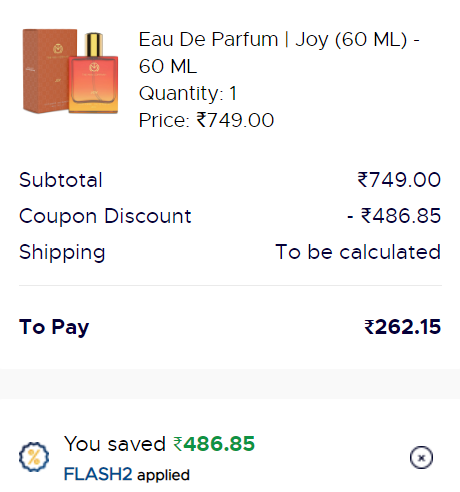Remove the applied FLASH2 coupon
The width and height of the screenshot is (460, 492).
point(421,457)
